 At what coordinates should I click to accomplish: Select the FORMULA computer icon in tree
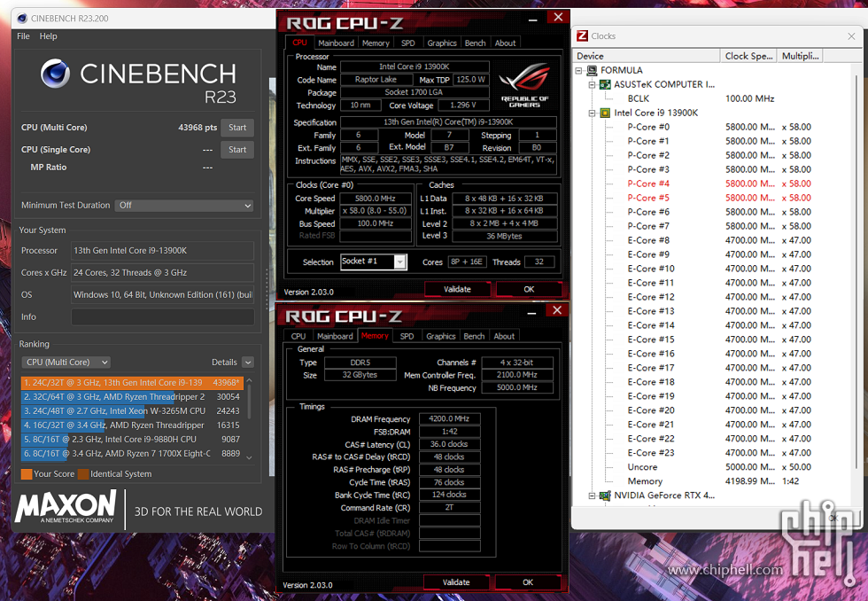(592, 70)
